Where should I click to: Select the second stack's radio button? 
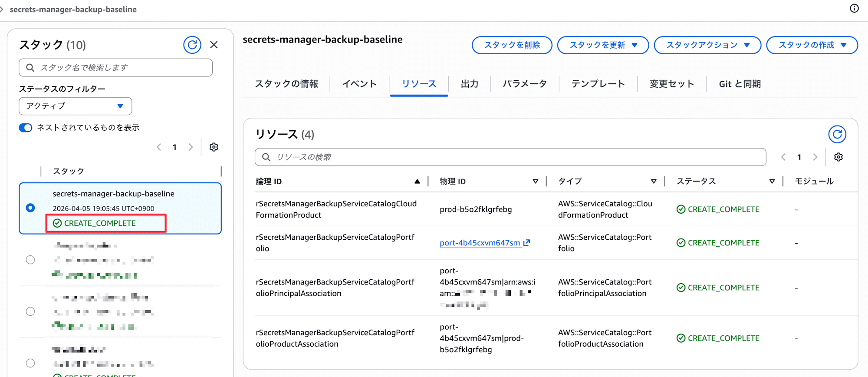pos(30,260)
